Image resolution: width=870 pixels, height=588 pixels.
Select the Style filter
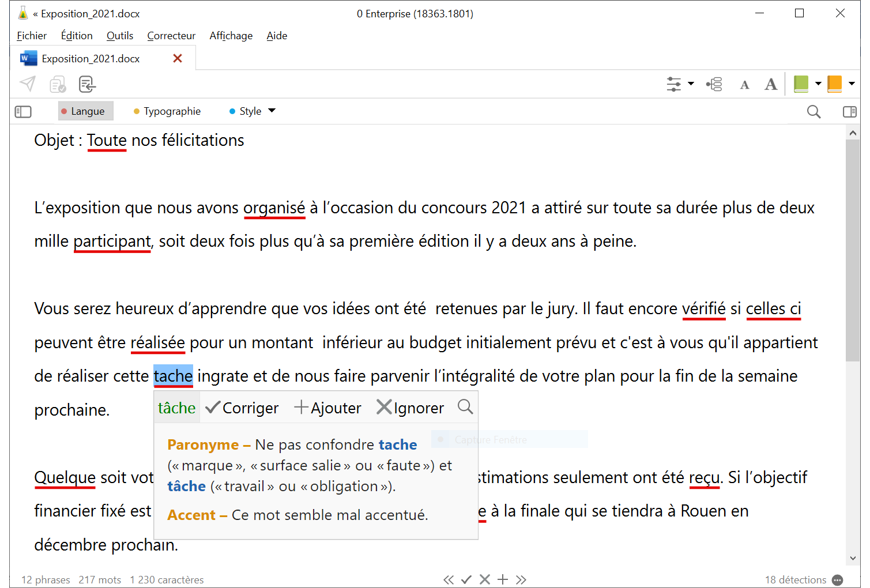click(x=246, y=111)
